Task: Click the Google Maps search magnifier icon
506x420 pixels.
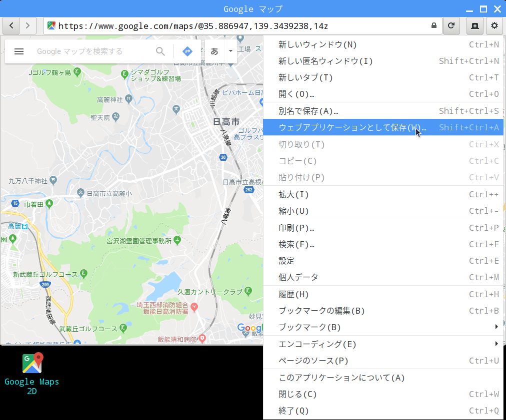Action: 160,51
